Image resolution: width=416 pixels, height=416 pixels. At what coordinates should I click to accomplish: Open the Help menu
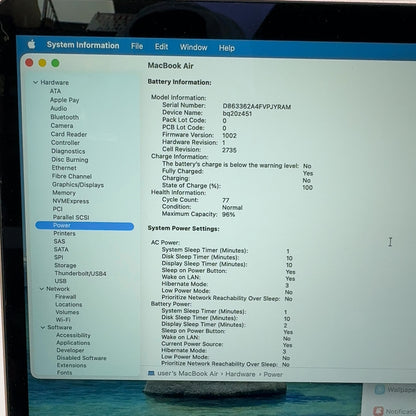(227, 48)
